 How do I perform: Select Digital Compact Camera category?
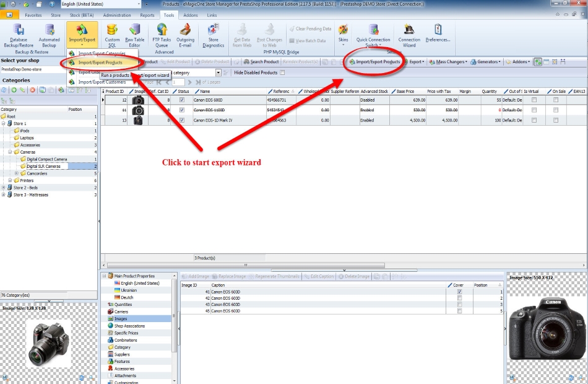(x=47, y=159)
